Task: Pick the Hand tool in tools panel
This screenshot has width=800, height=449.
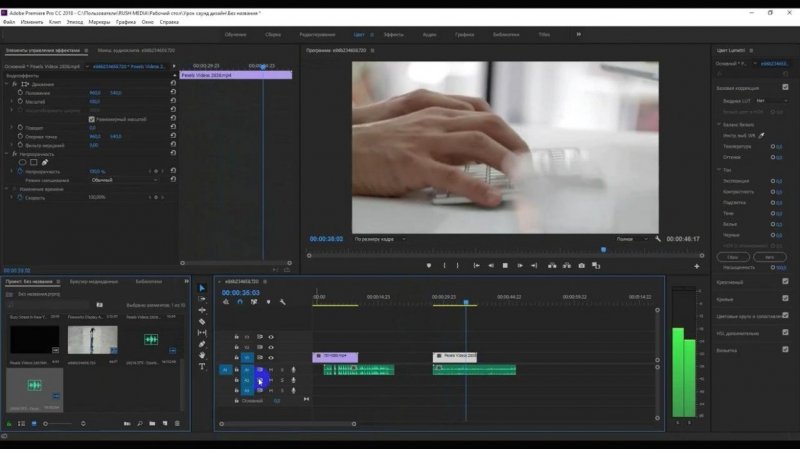Action: [x=202, y=355]
